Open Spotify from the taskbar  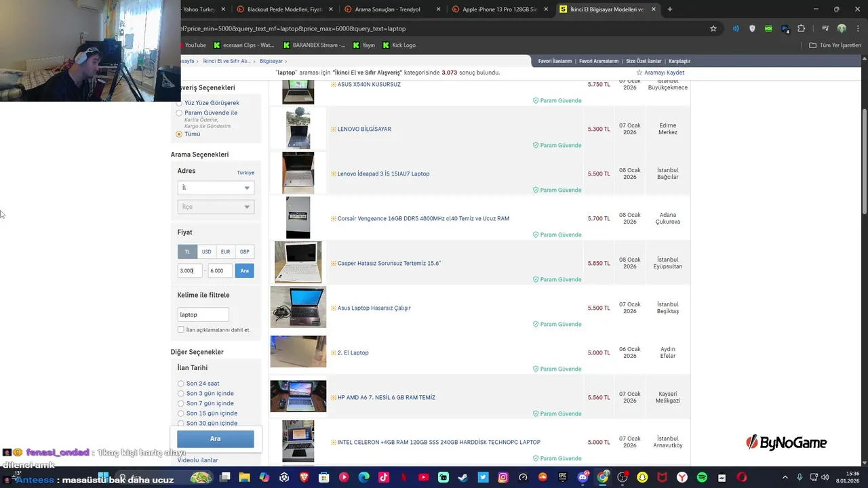[x=702, y=477]
